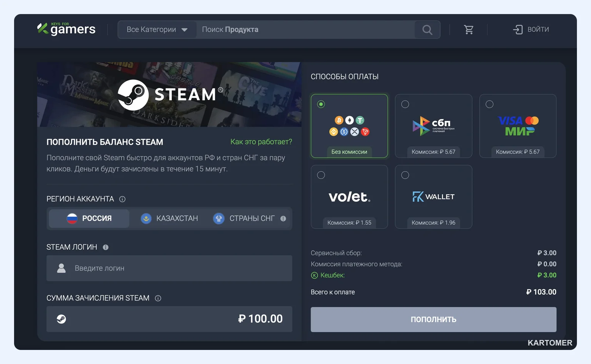Viewport: 591px width, 364px height.
Task: Click the Комиссия платежного метода label
Action: [x=356, y=264]
